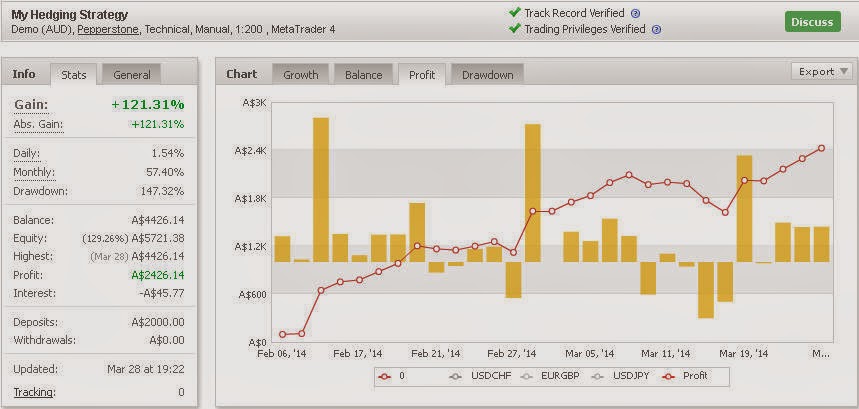
Task: Click the 'My Hedging Strategy' title
Action: point(70,15)
